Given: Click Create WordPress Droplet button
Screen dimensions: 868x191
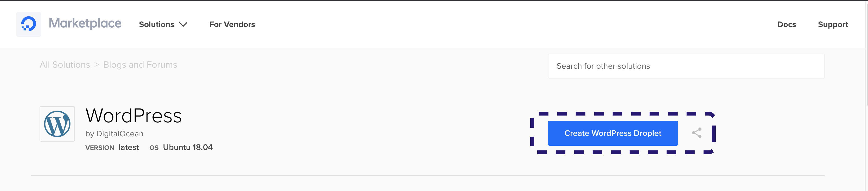Looking at the screenshot, I should 612,133.
